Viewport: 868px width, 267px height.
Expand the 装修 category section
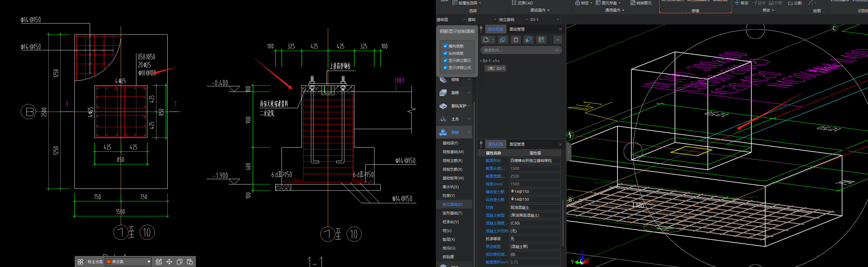click(469, 93)
